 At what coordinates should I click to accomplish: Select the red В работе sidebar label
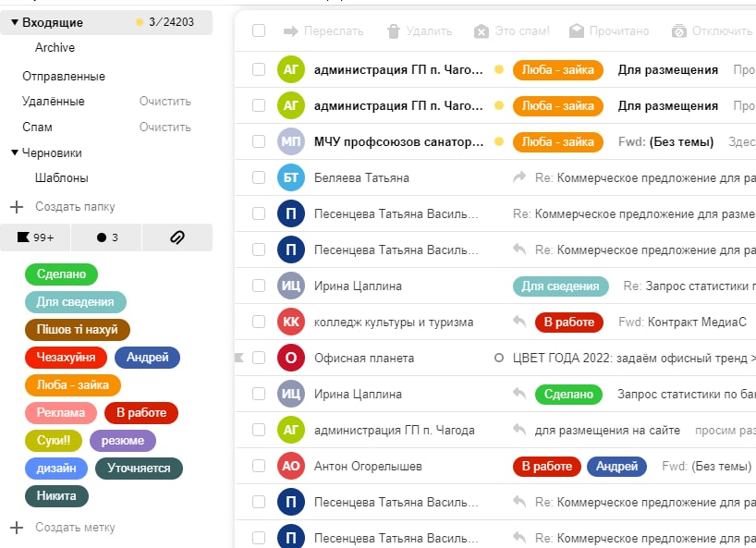pos(141,413)
